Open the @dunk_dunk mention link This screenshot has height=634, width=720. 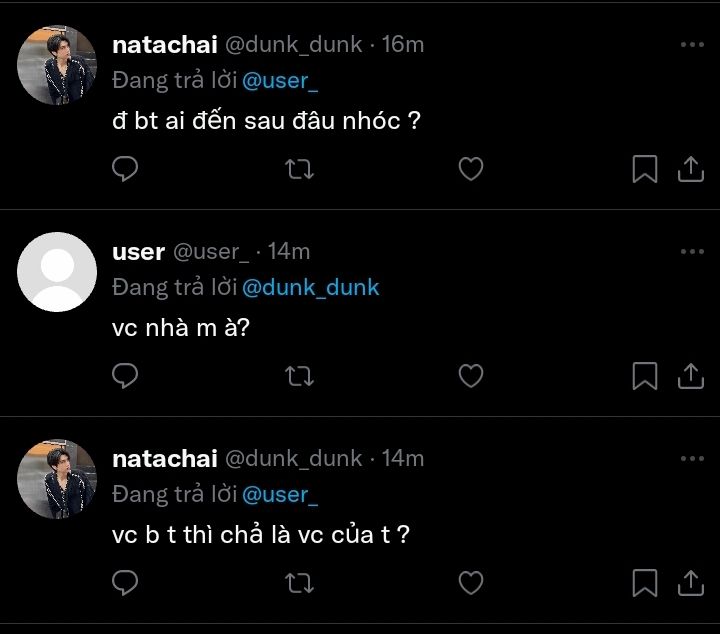[311, 288]
